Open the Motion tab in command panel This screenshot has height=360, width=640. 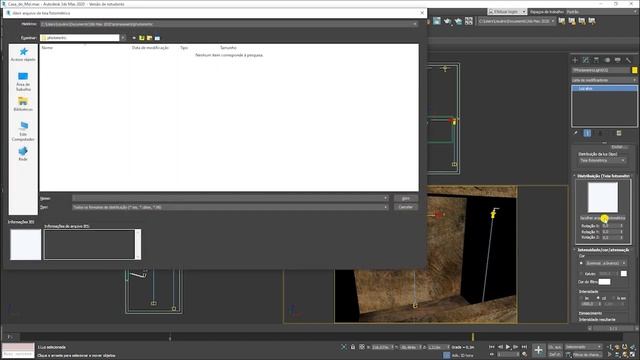pos(607,60)
